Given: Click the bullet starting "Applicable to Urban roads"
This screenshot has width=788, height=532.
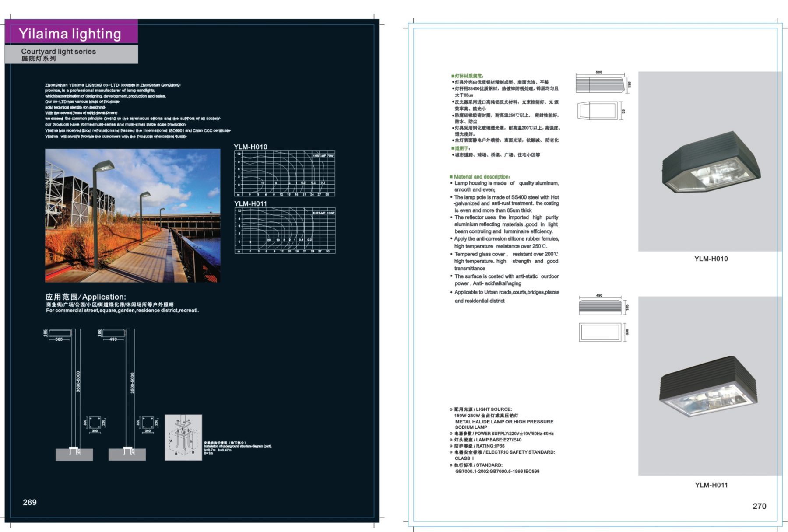Looking at the screenshot, I should [505, 296].
